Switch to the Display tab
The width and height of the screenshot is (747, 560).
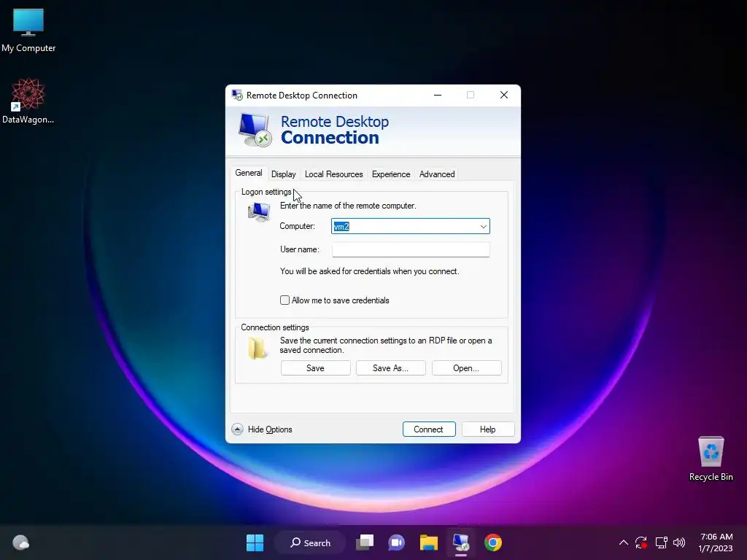click(284, 174)
